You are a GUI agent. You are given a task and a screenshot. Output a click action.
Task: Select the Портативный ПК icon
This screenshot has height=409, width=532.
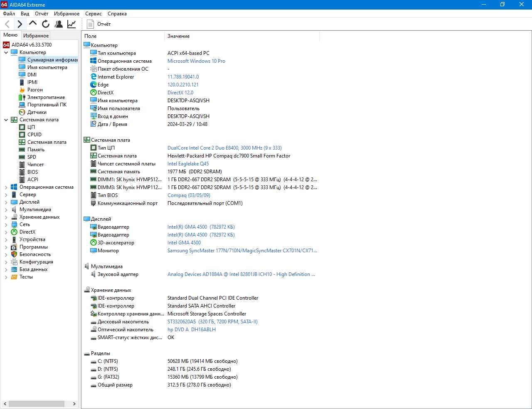click(x=22, y=105)
